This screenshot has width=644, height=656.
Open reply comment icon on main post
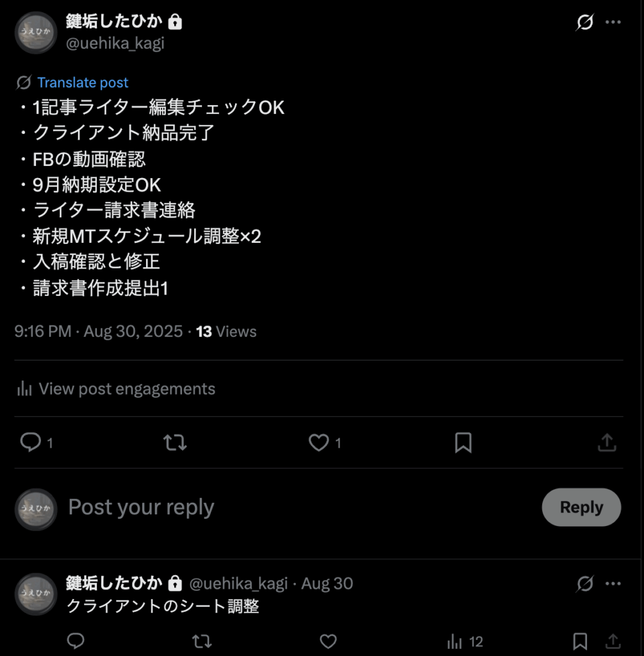pos(31,442)
